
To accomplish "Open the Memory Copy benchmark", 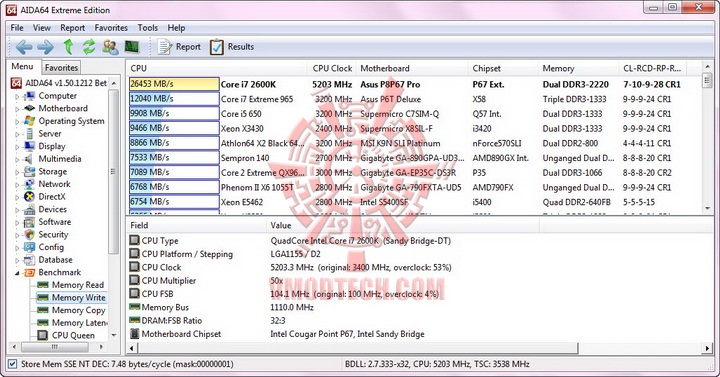I will click(79, 310).
